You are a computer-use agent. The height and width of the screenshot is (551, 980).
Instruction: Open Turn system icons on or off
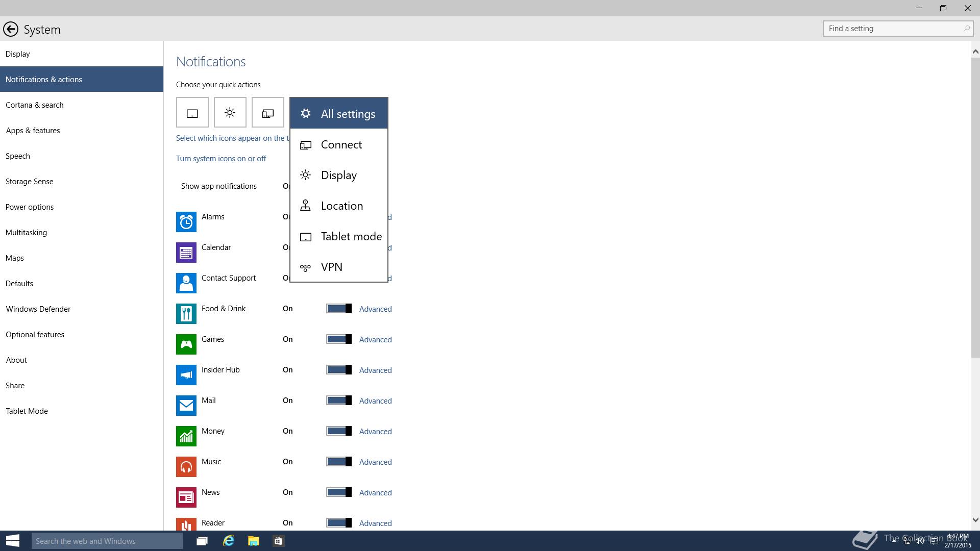click(221, 159)
